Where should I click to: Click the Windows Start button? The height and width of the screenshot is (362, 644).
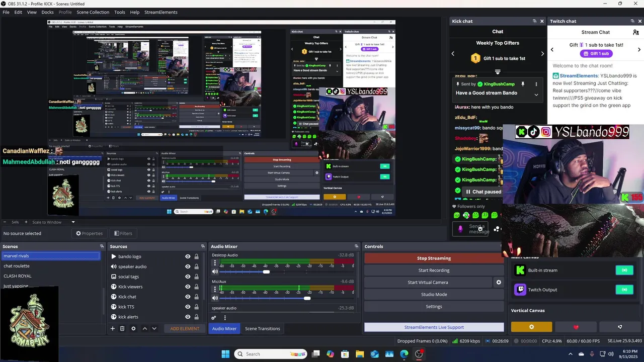tap(225, 354)
